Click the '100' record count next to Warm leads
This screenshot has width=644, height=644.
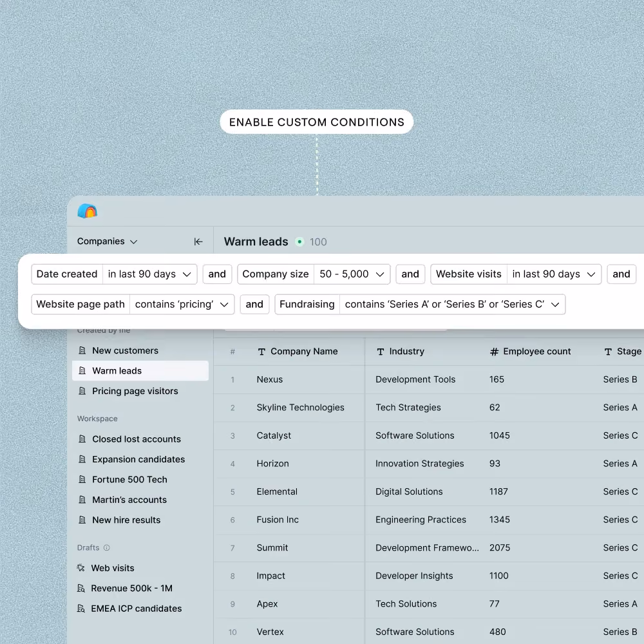pyautogui.click(x=318, y=242)
